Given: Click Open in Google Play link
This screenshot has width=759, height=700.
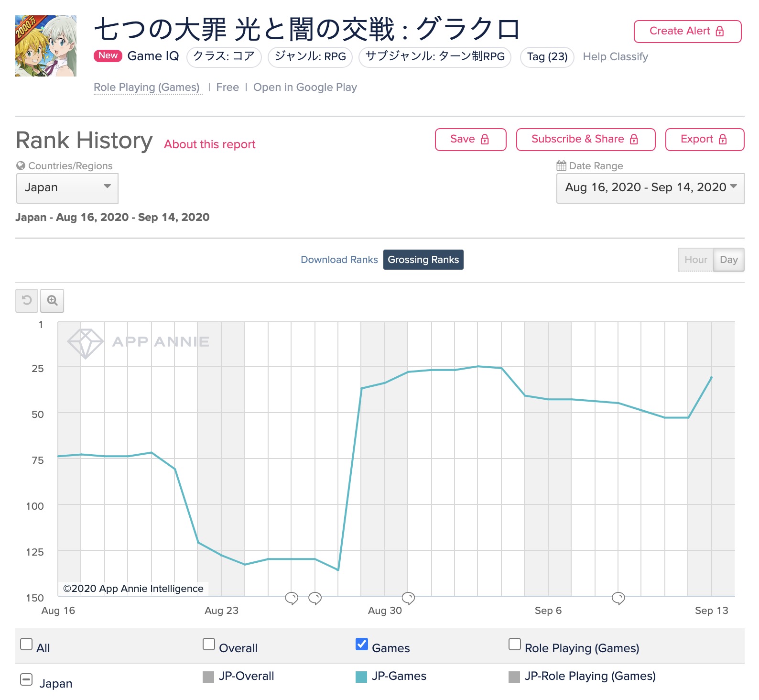Looking at the screenshot, I should point(305,87).
